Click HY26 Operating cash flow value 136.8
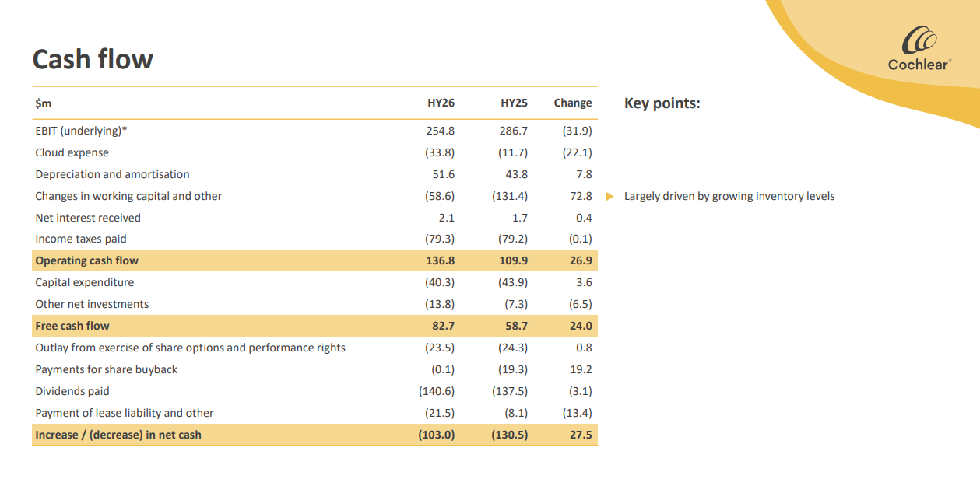The image size is (980, 479). click(440, 260)
